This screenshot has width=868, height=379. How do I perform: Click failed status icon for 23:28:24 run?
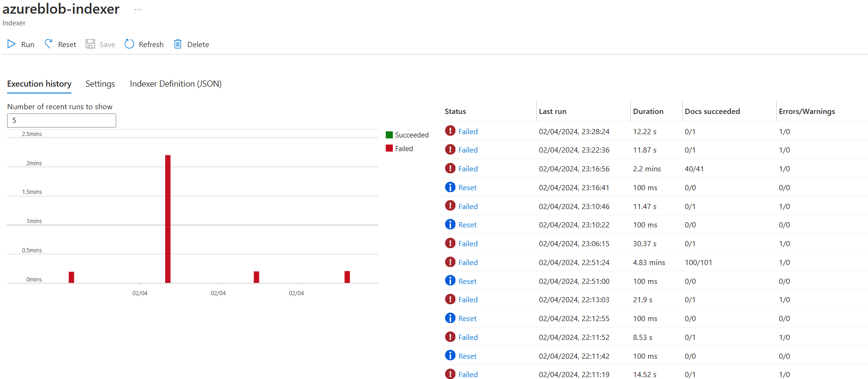(450, 131)
